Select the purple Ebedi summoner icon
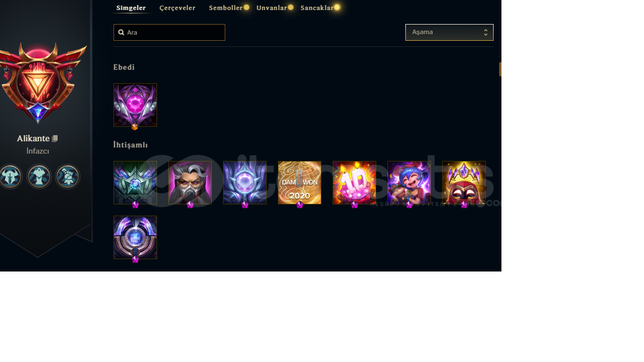Image resolution: width=644 pixels, height=362 pixels. point(135,105)
